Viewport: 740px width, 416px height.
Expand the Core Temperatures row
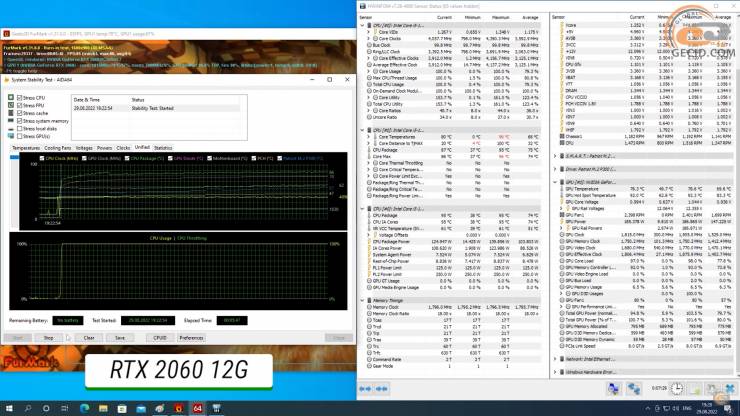369,137
